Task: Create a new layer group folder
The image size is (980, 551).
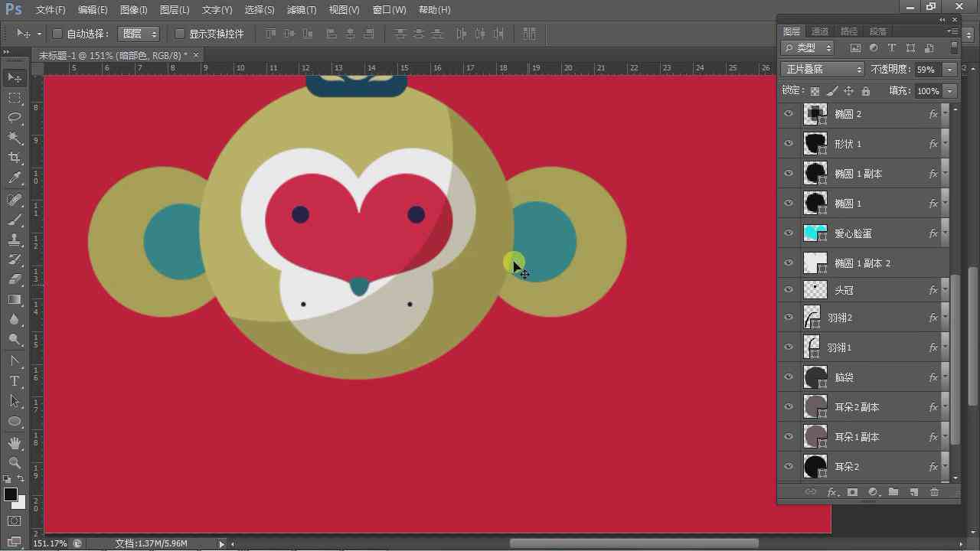Action: (x=893, y=492)
